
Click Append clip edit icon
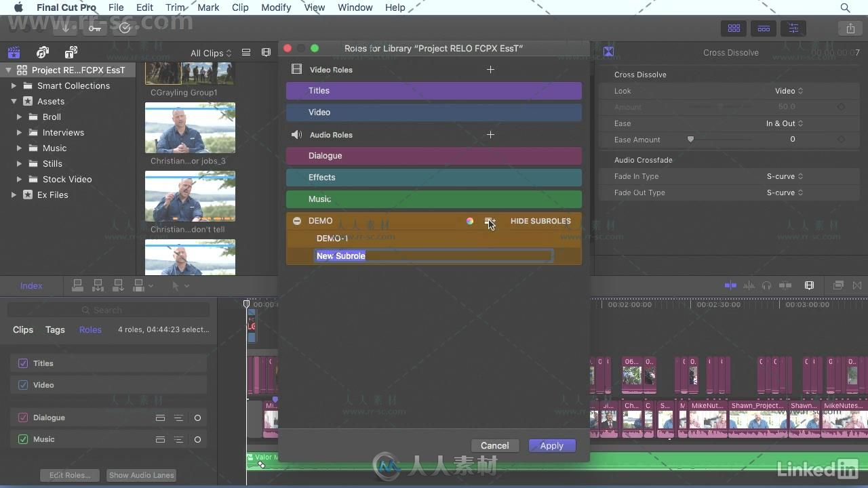pyautogui.click(x=118, y=285)
